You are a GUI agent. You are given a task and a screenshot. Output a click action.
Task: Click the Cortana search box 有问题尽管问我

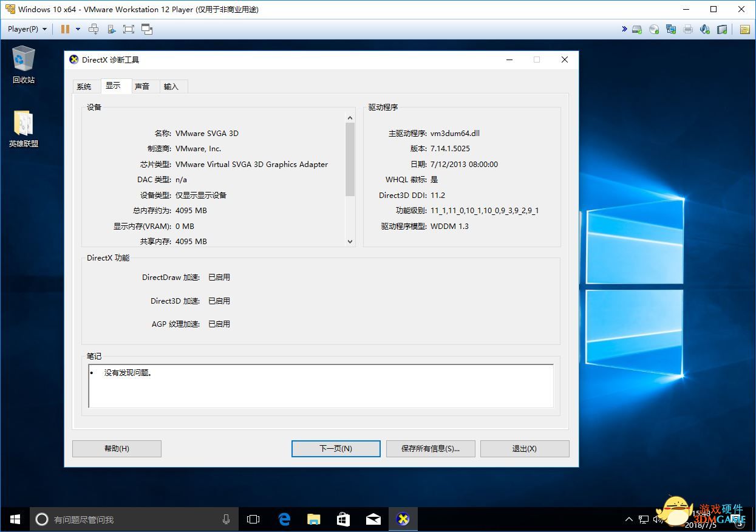tap(134, 519)
